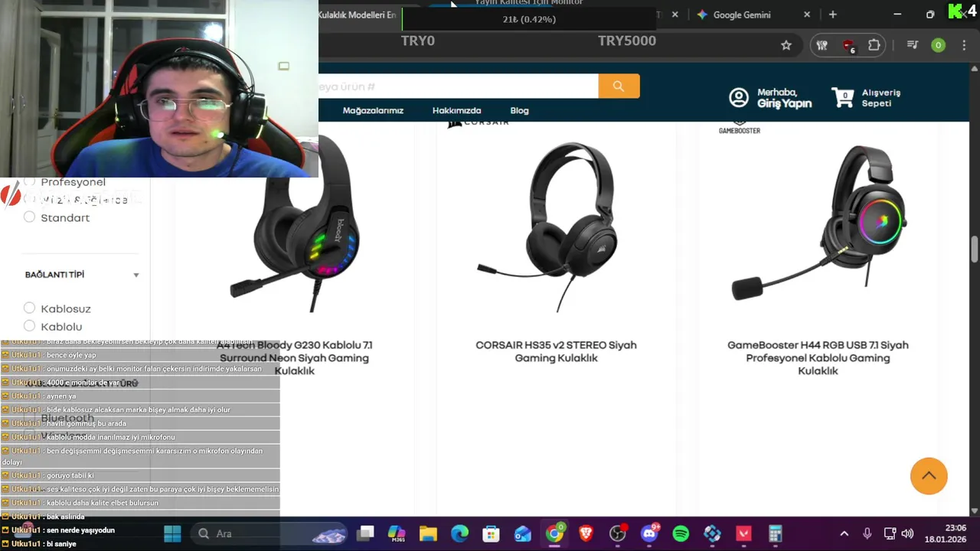Viewport: 980px width, 551px height.
Task: Open Valorant from the taskbar
Action: pyautogui.click(x=743, y=533)
